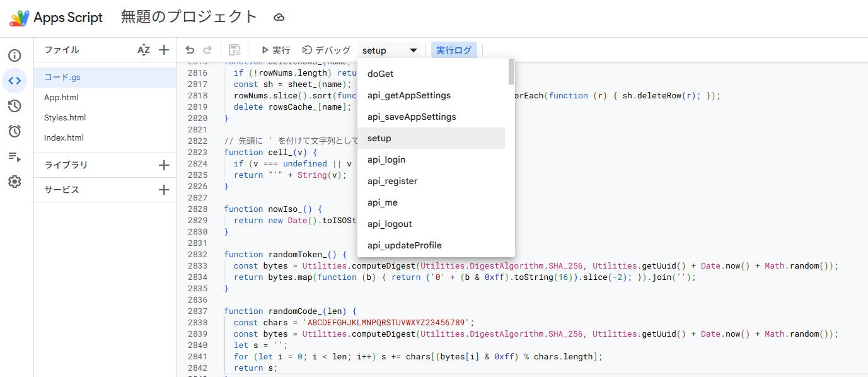This screenshot has width=868, height=377.
Task: Open the Triggers alarm clock icon
Action: (14, 131)
